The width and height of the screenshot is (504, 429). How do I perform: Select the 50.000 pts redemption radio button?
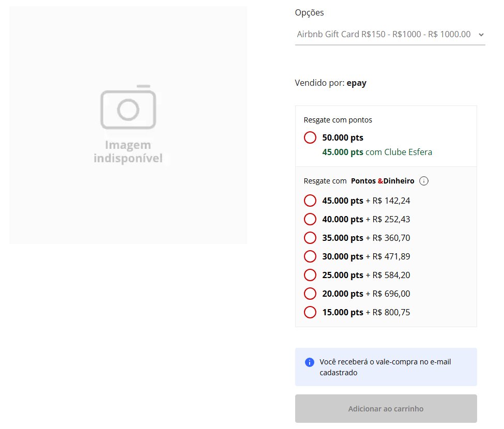pos(310,138)
